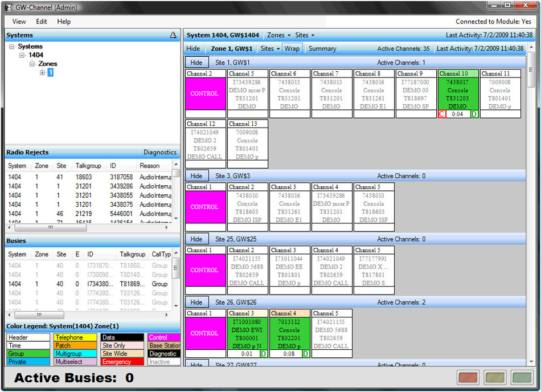541x392 pixels.
Task: Open Diagnostics from Radio Rejects header
Action: click(x=160, y=152)
